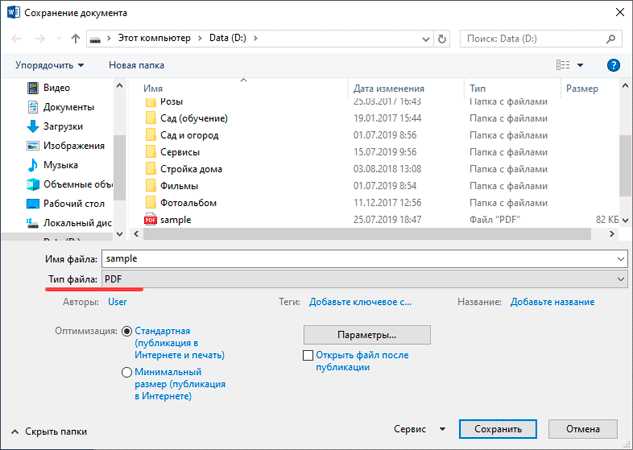The height and width of the screenshot is (450, 633).
Task: Select Минимальный размер radio button
Action: tap(127, 372)
